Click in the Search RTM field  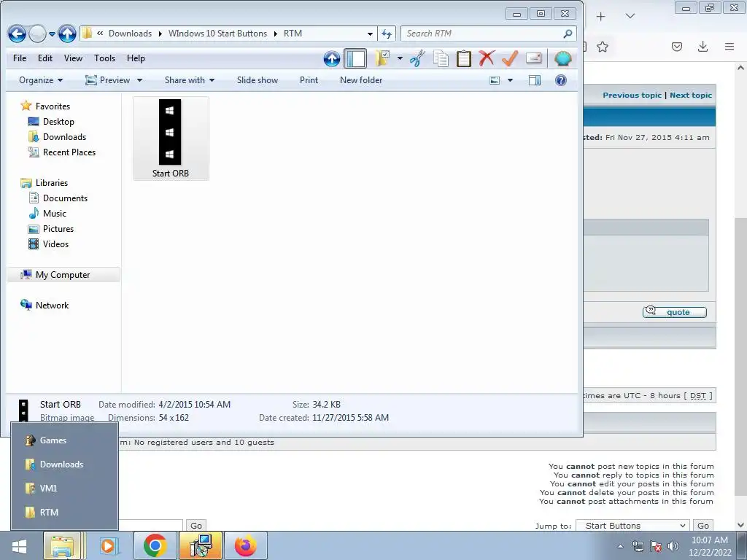tap(481, 34)
